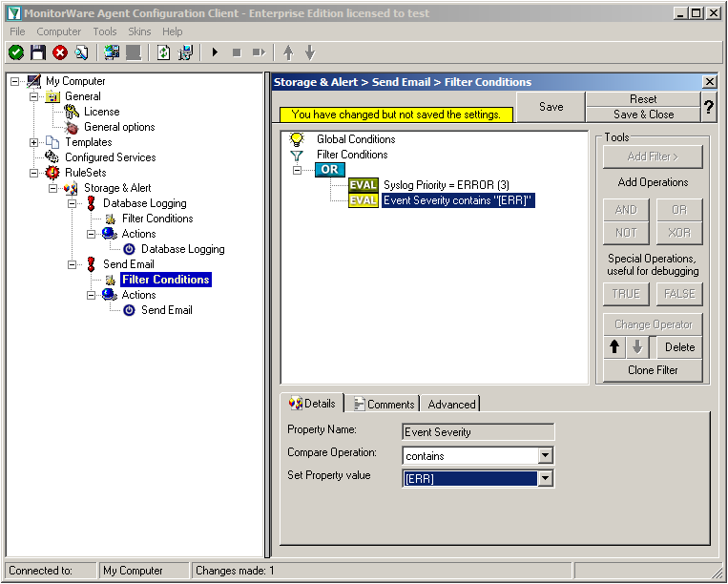This screenshot has width=728, height=584.
Task: Delete the selected filter
Action: click(x=679, y=346)
